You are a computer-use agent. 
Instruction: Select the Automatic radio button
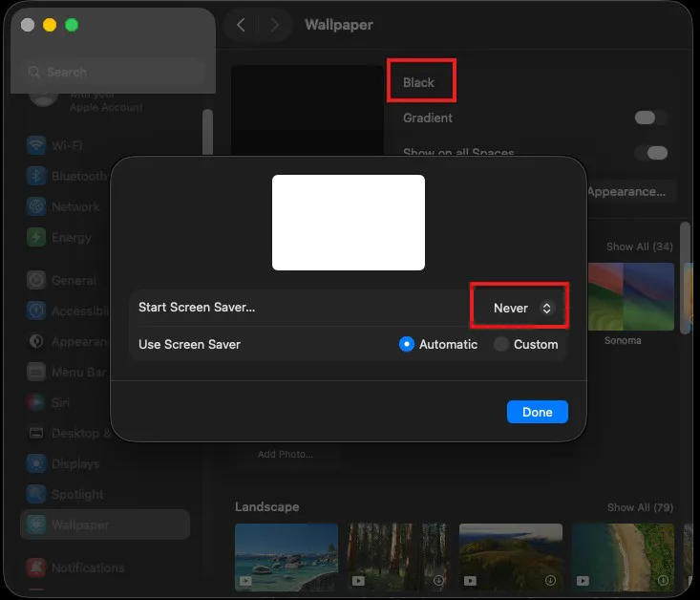point(407,344)
